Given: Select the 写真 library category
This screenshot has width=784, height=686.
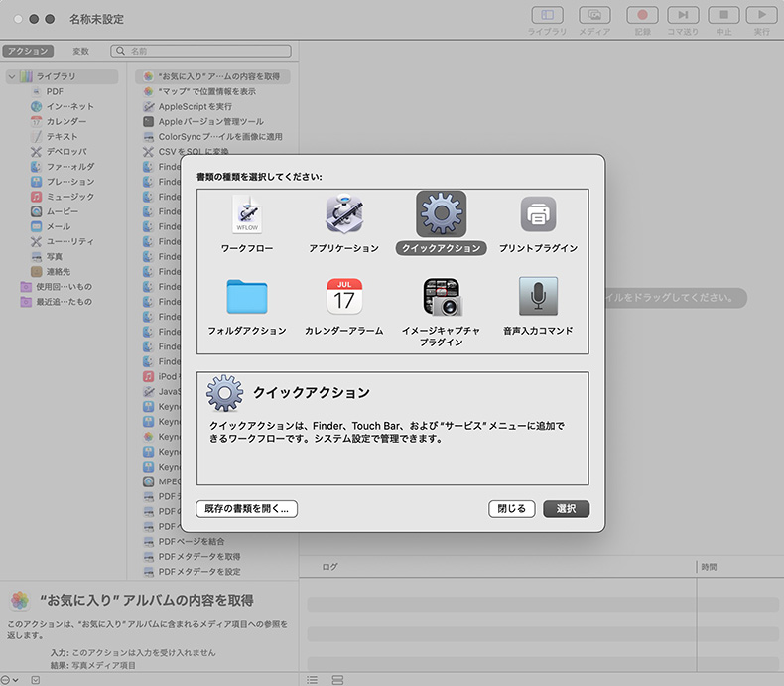Looking at the screenshot, I should [x=47, y=256].
